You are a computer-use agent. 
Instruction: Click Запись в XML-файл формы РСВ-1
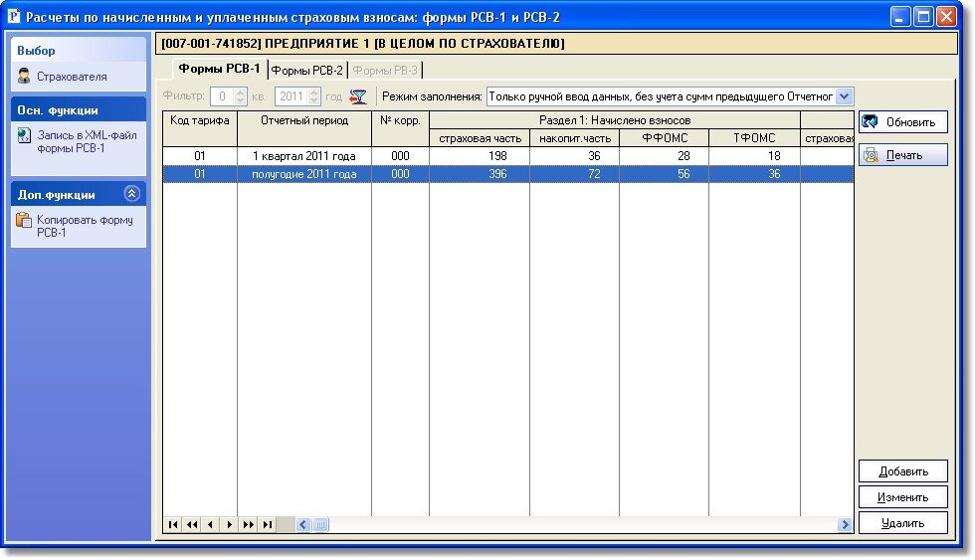(88, 141)
